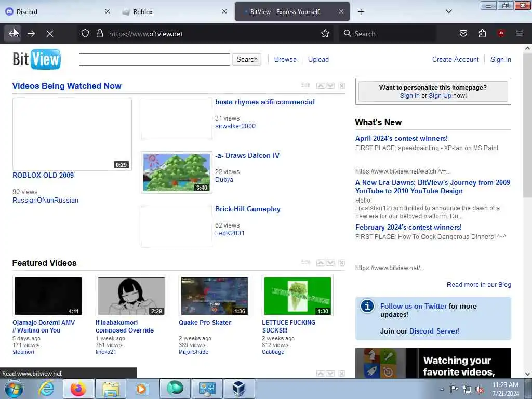Switch to the Roblox tab

tap(175, 11)
